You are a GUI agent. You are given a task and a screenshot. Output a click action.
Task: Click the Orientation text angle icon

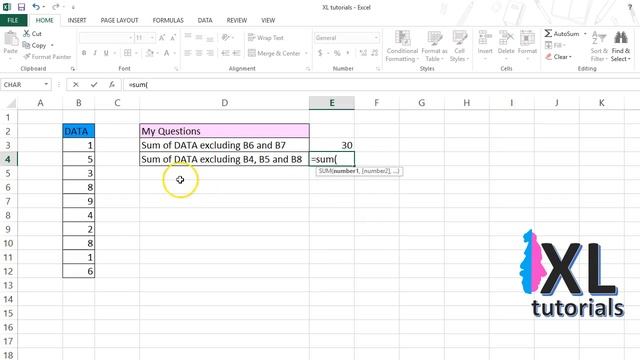pos(226,38)
